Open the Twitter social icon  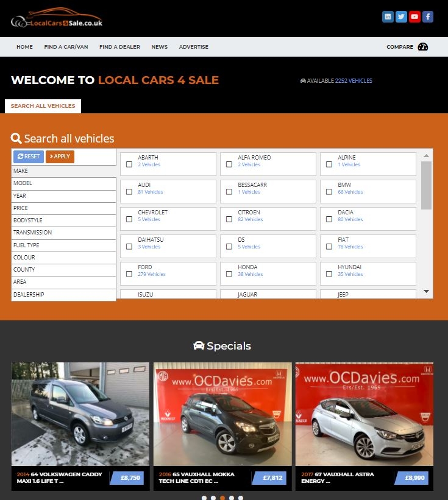coord(401,16)
